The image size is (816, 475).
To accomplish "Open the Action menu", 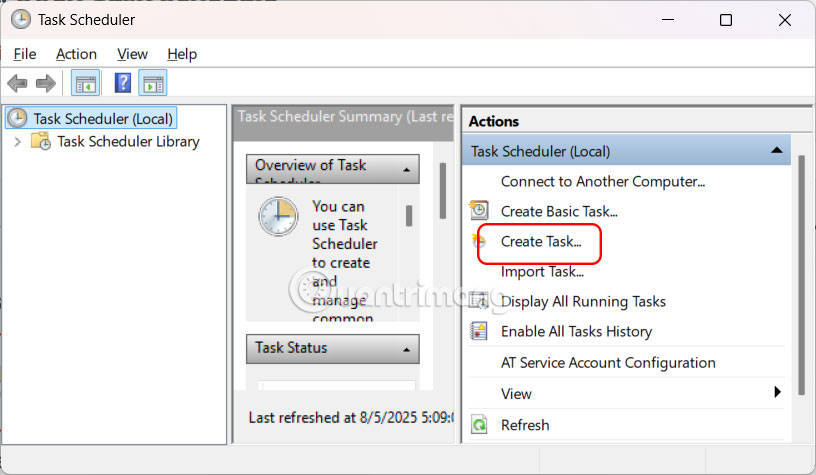I will [76, 54].
